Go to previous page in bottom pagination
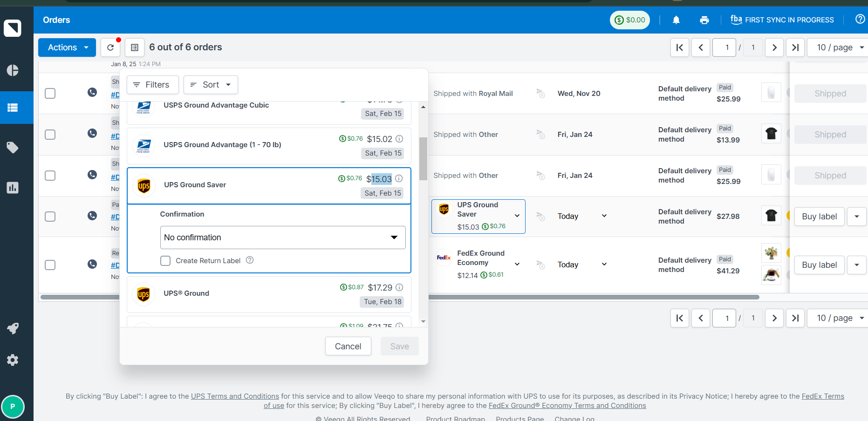The height and width of the screenshot is (421, 868). [701, 318]
